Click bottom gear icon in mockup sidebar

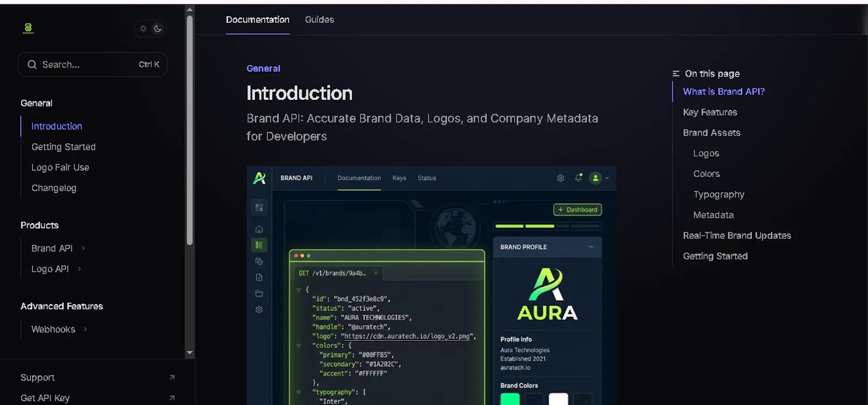[x=259, y=309]
